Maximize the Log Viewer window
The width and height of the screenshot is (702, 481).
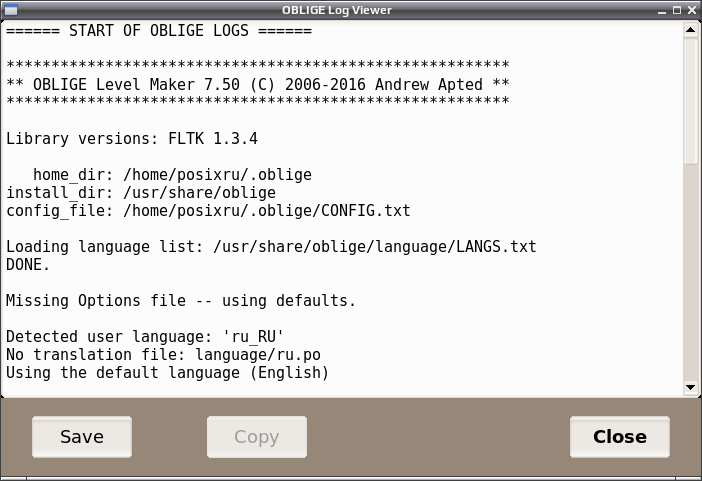[677, 10]
